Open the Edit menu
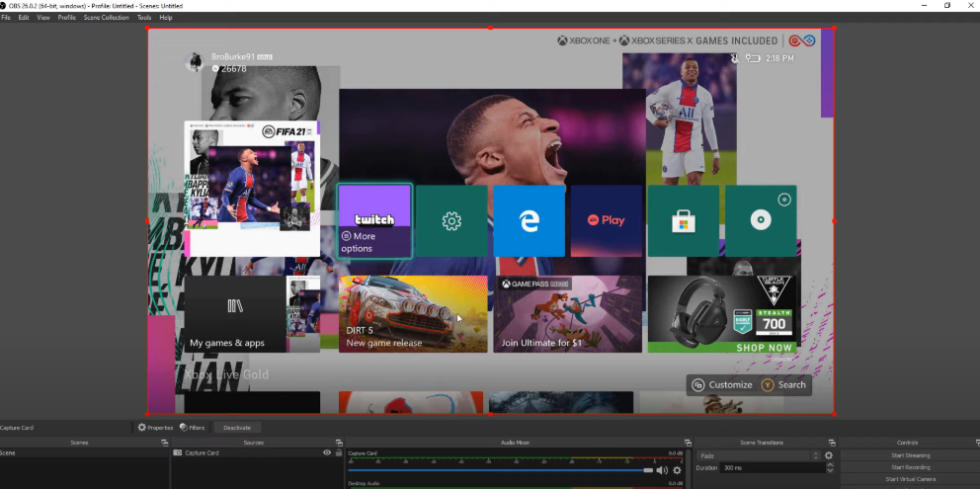The width and height of the screenshot is (980, 489). pos(24,18)
